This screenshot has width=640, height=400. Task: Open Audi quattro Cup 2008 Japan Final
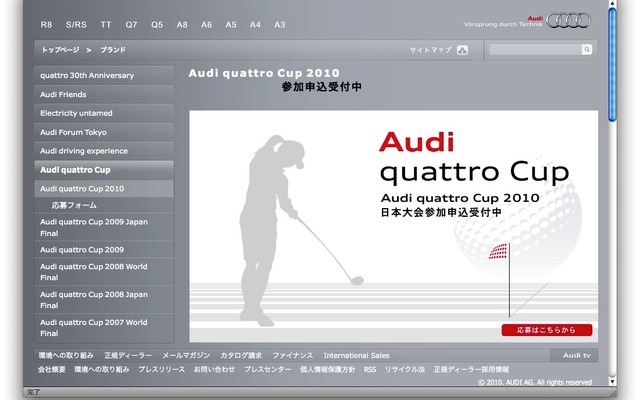coord(104,300)
